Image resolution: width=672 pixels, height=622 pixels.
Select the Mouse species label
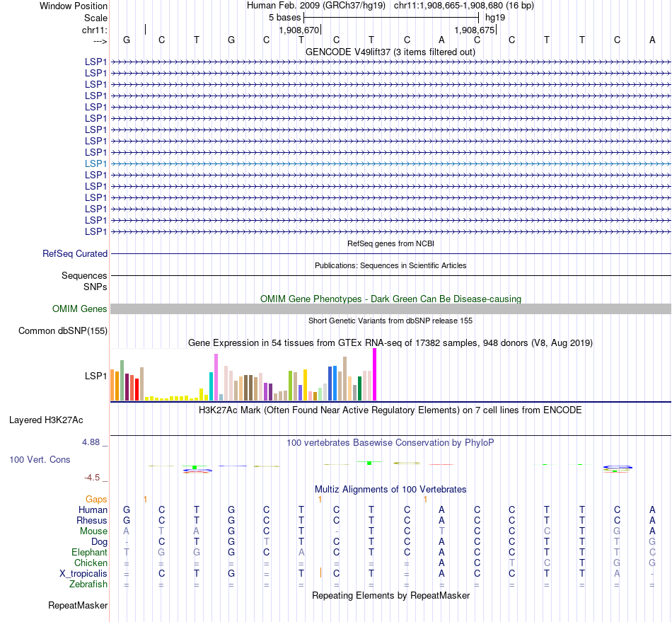tap(93, 531)
